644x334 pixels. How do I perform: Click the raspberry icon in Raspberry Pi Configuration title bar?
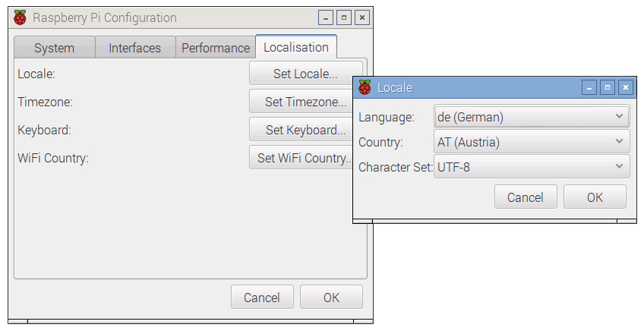pos(21,17)
